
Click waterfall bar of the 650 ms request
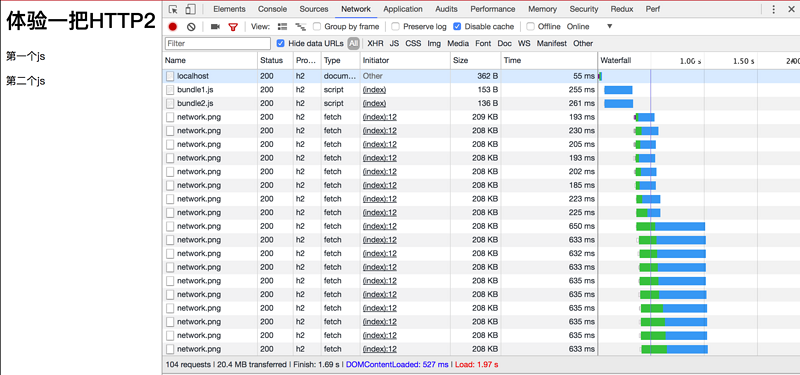coord(670,226)
